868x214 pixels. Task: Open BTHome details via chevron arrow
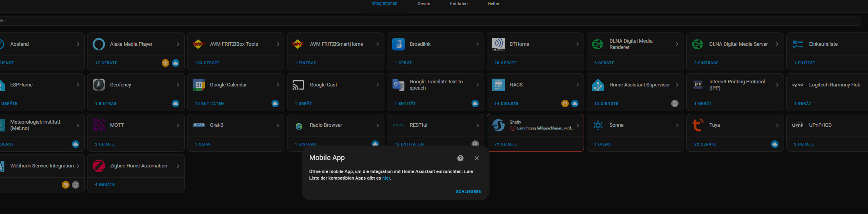point(577,44)
